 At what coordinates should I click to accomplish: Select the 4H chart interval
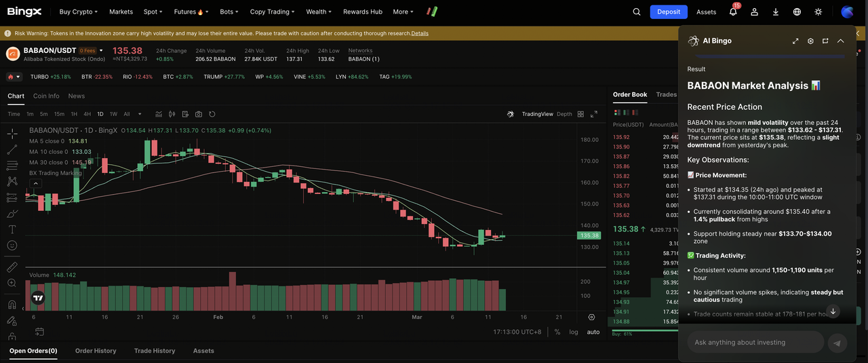click(87, 114)
